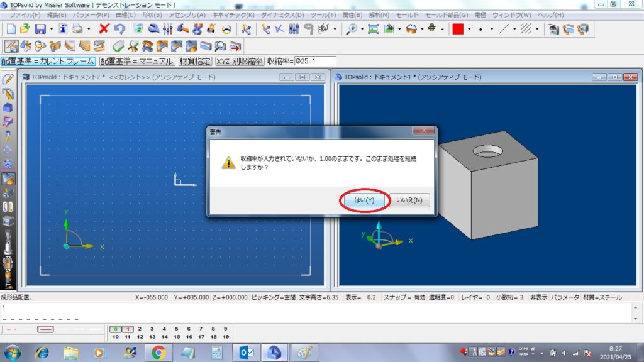Click the XYZ 別収縮率 button
The width and height of the screenshot is (644, 362).
point(240,61)
